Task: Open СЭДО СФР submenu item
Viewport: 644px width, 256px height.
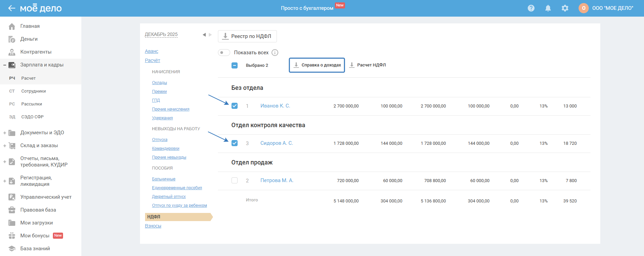Action: pyautogui.click(x=33, y=117)
